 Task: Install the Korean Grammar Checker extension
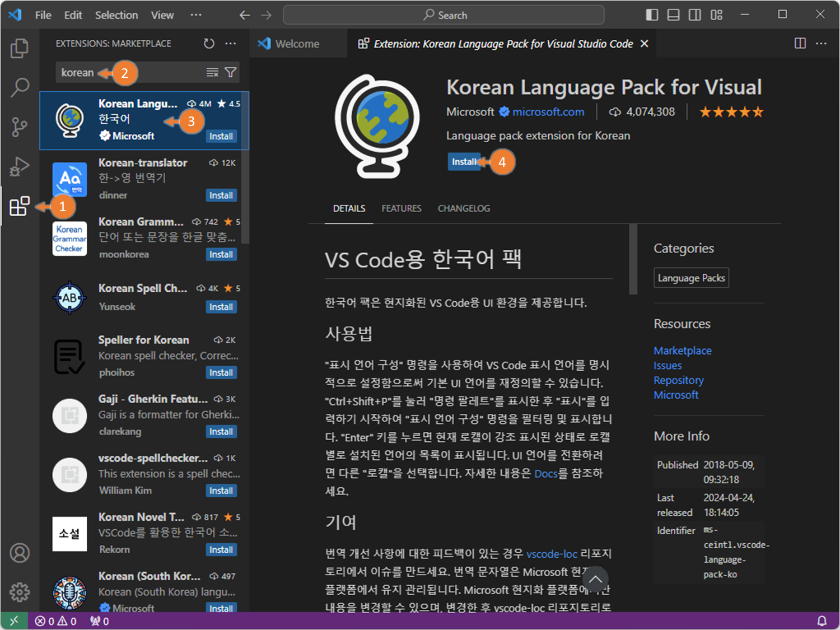221,254
